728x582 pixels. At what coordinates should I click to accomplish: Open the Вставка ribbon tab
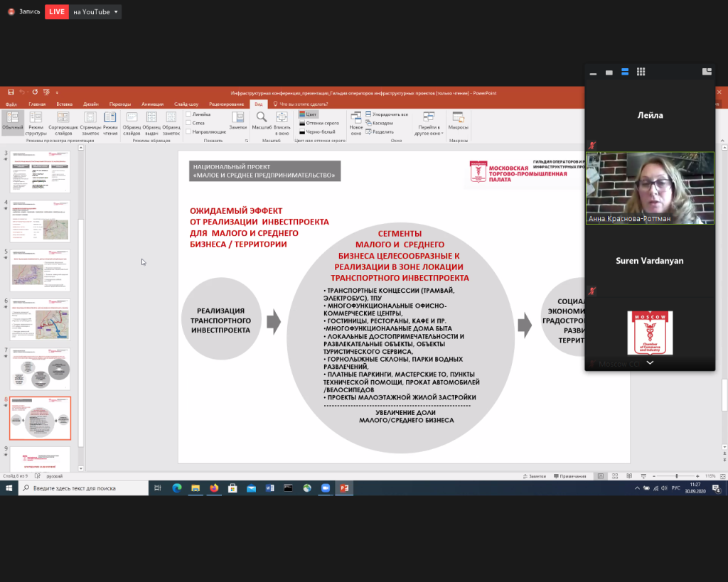64,104
